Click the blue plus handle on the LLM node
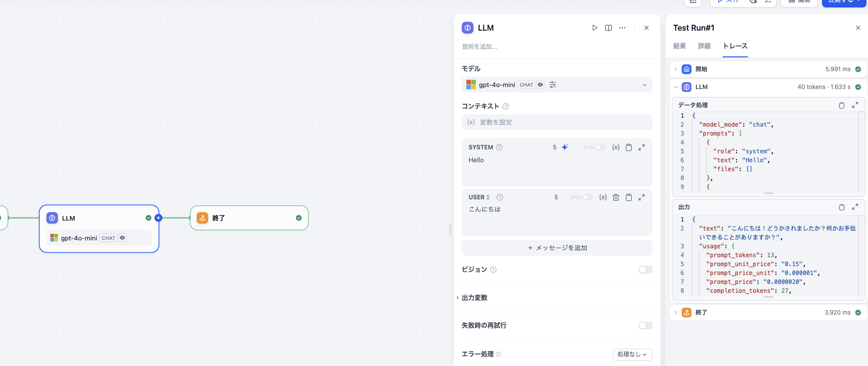 point(159,218)
